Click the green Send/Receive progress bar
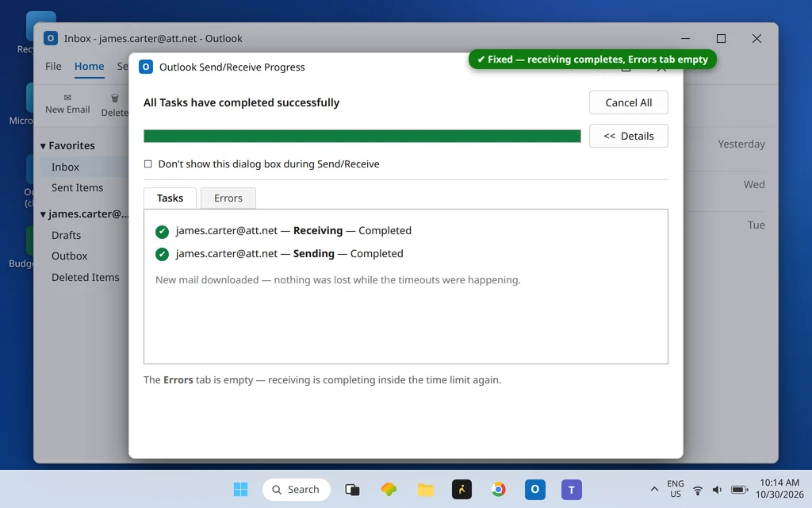Viewport: 812px width, 508px height. pyautogui.click(x=362, y=136)
